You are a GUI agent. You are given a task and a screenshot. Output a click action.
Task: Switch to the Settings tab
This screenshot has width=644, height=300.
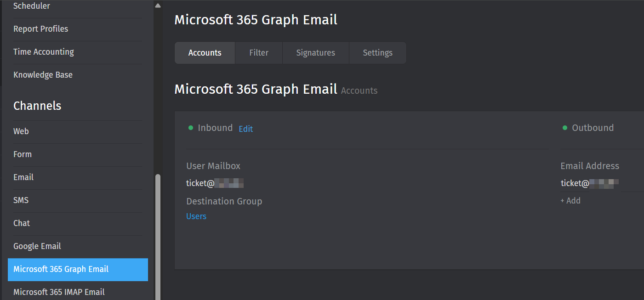[378, 53]
